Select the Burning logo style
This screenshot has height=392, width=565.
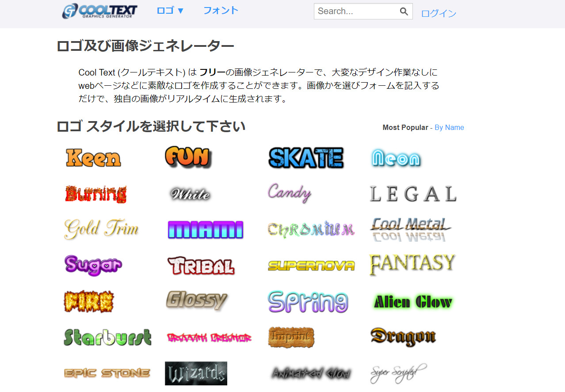pyautogui.click(x=95, y=194)
